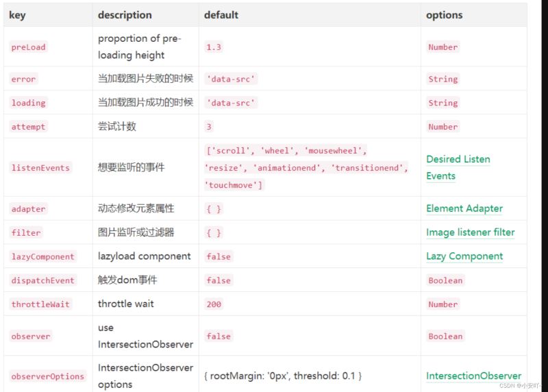Click the dispatchEvent key code tag
The image size is (548, 392).
(43, 280)
